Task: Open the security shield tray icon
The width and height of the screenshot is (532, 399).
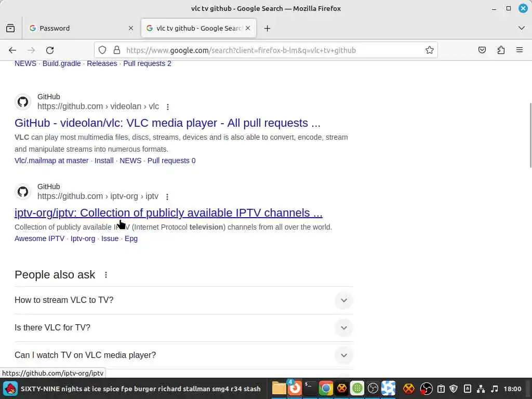Action: point(454,389)
